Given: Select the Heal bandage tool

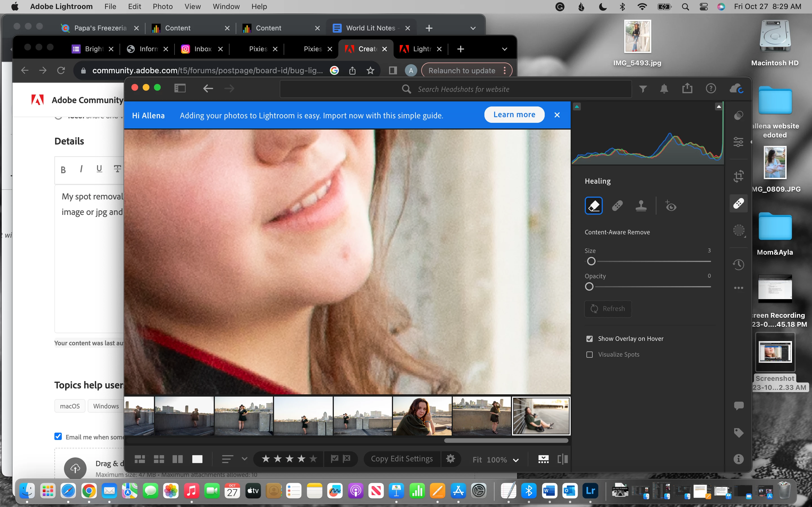Looking at the screenshot, I should pyautogui.click(x=617, y=206).
